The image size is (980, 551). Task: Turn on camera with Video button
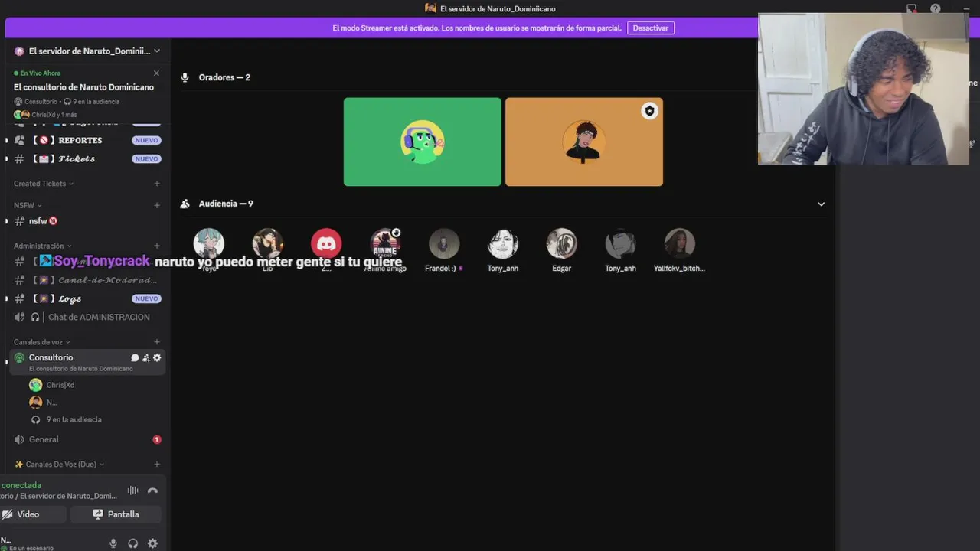point(32,514)
